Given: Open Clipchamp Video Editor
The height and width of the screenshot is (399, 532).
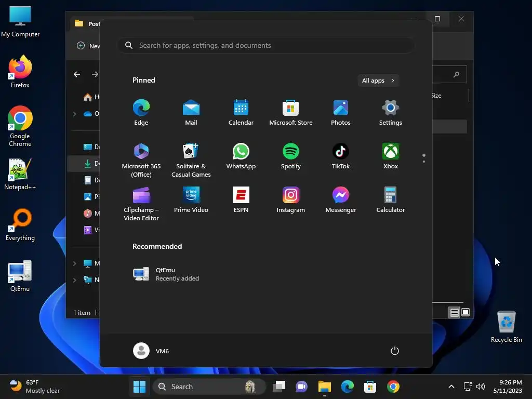Looking at the screenshot, I should 141,204.
